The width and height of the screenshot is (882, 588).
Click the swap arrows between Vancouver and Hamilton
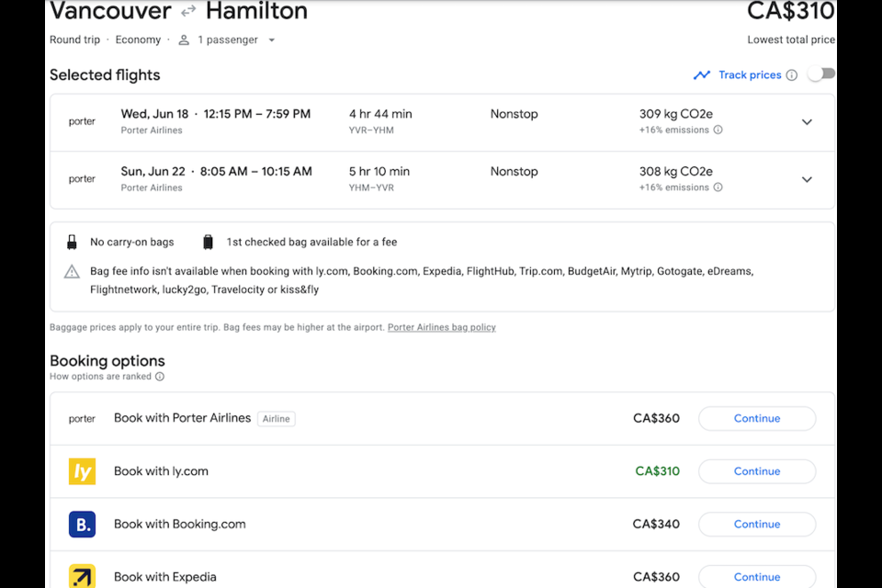[188, 10]
